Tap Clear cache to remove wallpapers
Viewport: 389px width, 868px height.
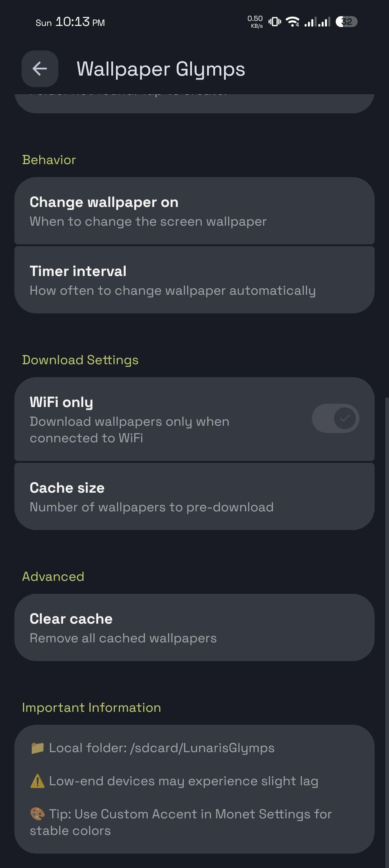[x=194, y=628]
